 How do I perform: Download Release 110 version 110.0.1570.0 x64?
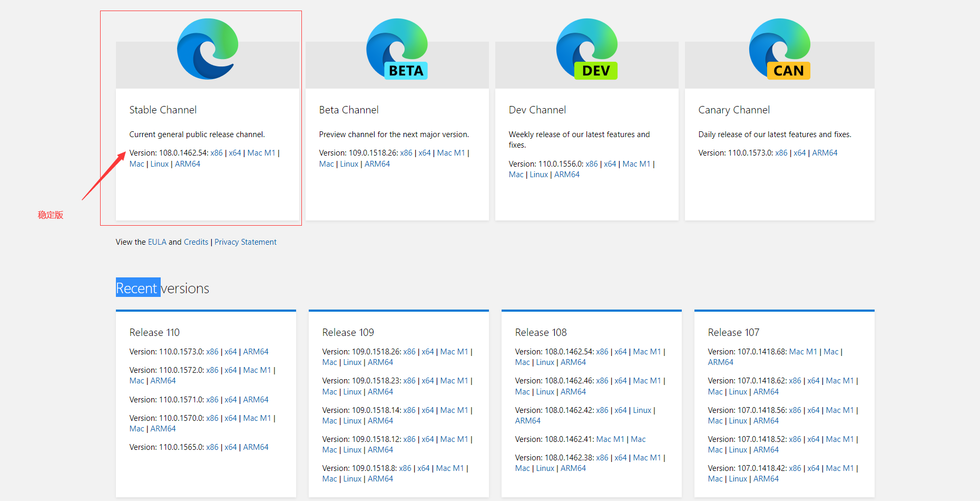231,418
